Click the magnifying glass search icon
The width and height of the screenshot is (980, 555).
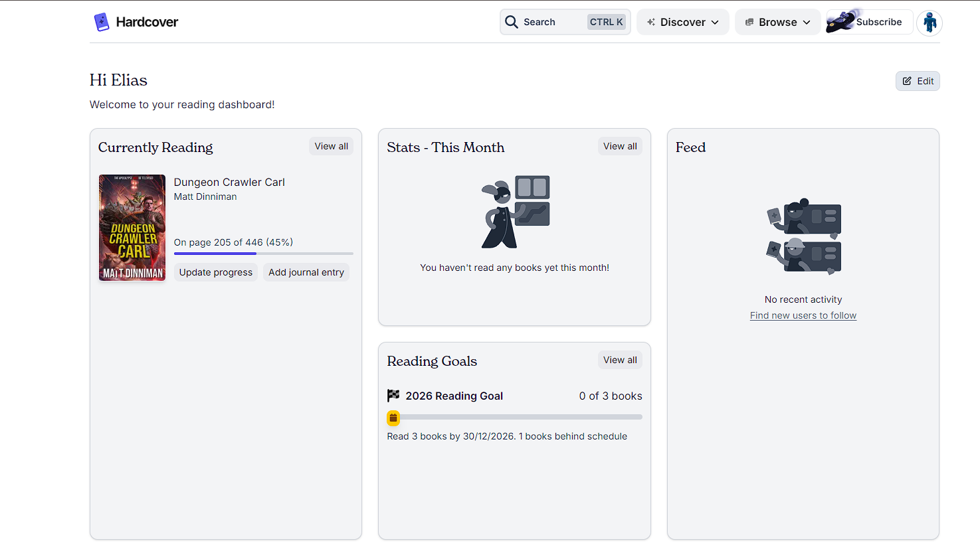[x=511, y=22]
